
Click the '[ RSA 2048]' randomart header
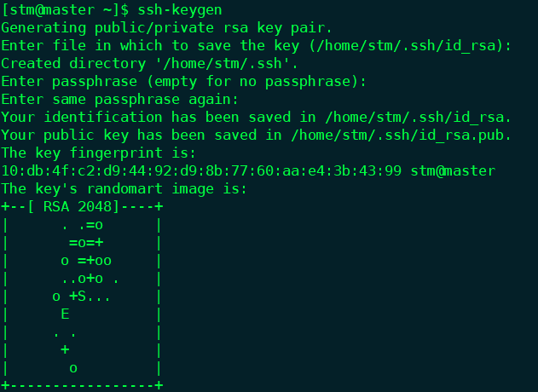pos(73,207)
